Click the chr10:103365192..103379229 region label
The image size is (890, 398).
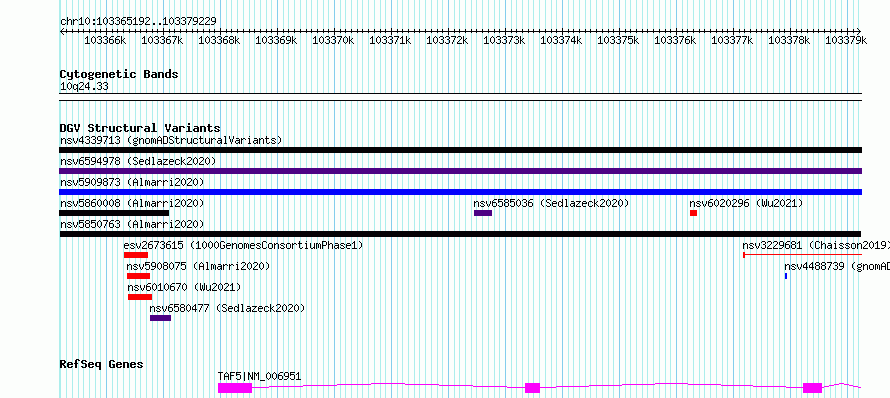(138, 22)
